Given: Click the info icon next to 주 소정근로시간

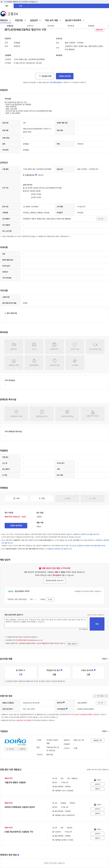Looking at the screenshot, I should pos(36,175).
